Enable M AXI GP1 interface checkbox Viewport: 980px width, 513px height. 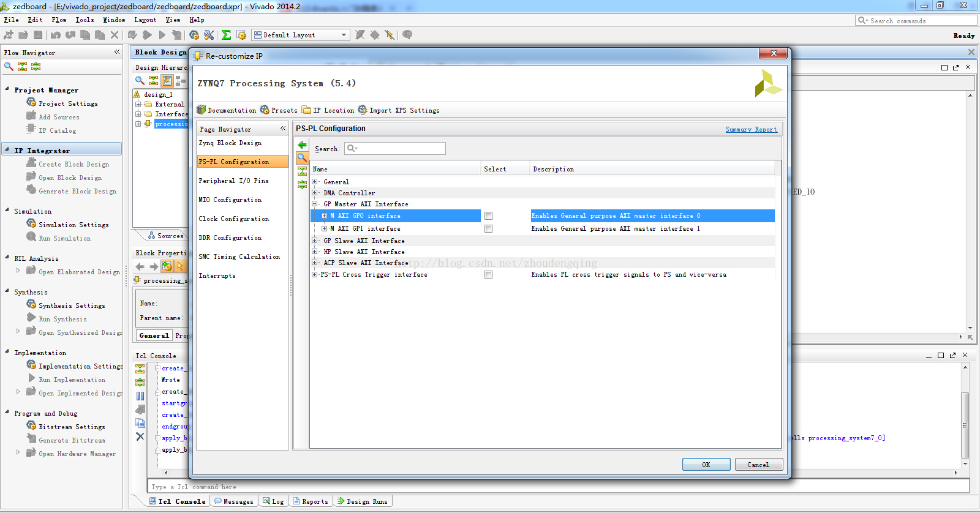tap(488, 229)
